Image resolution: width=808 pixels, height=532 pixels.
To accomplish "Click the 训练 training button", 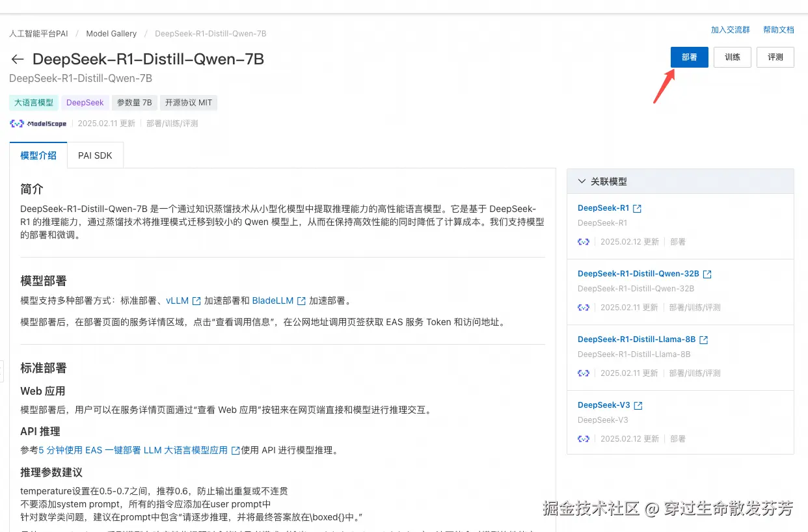I will click(x=733, y=57).
